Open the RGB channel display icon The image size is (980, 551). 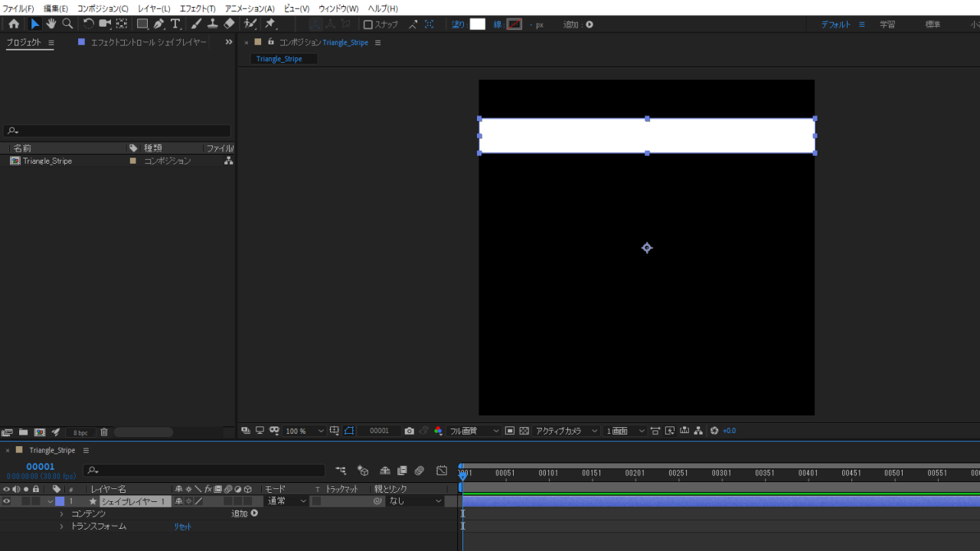pyautogui.click(x=438, y=431)
